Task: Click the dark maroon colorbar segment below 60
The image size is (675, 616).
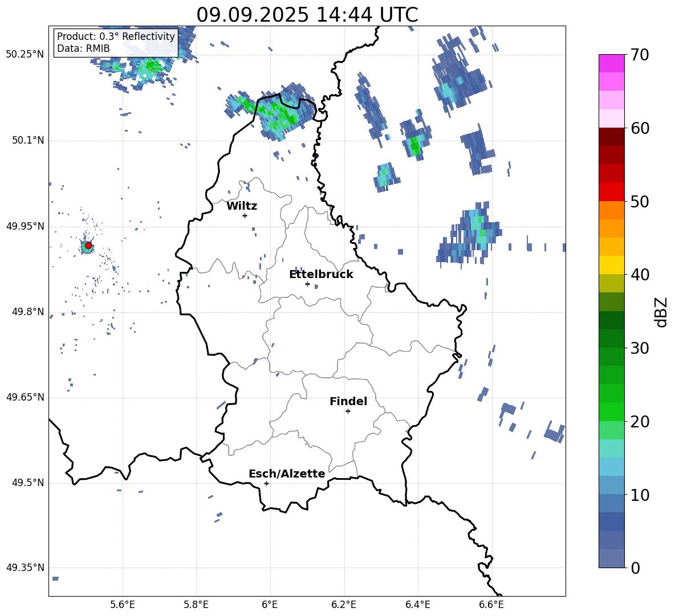Action: tap(612, 137)
